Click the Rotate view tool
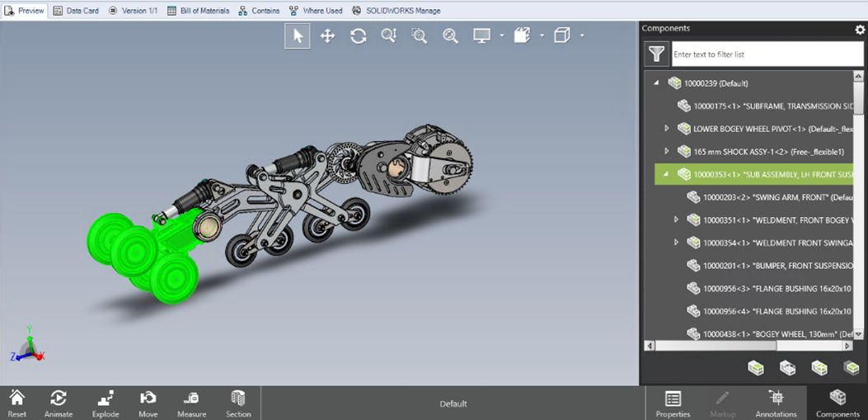 coord(358,36)
